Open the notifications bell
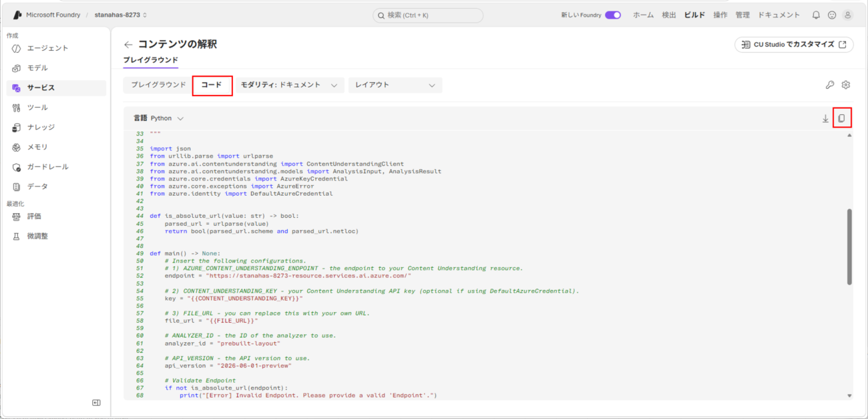Viewport: 868px width, 419px height. [816, 15]
